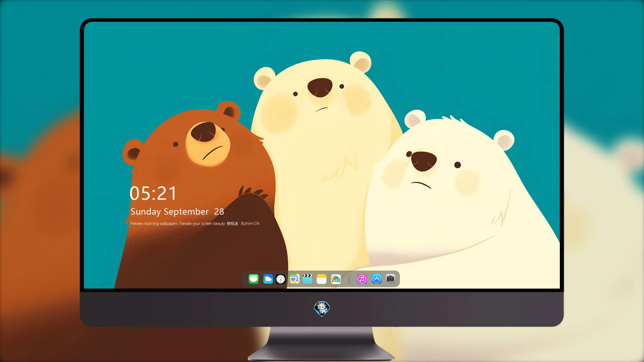Launch Maps from the dock
The width and height of the screenshot is (644, 362).
294,279
